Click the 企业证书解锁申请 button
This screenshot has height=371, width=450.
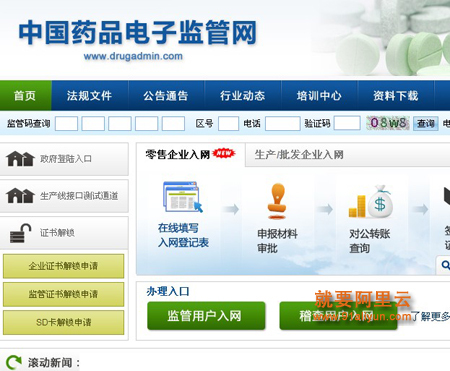(x=63, y=266)
